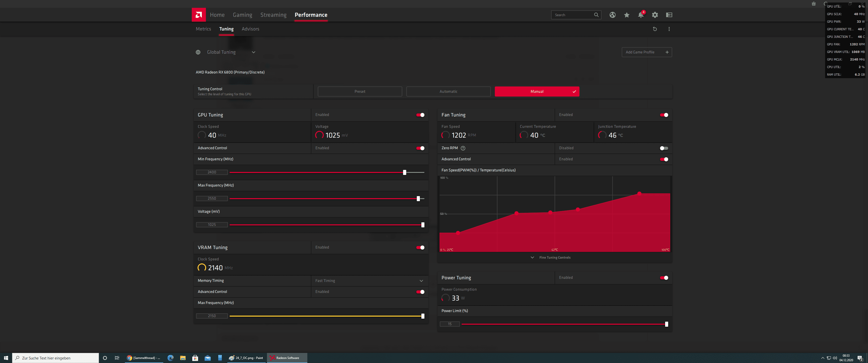Select the Tuning sub-tab
Viewport: 868px width, 363px height.
tap(226, 29)
